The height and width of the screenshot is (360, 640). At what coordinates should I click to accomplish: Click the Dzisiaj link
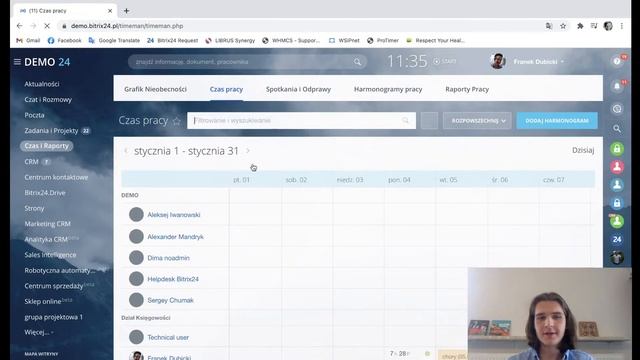583,150
